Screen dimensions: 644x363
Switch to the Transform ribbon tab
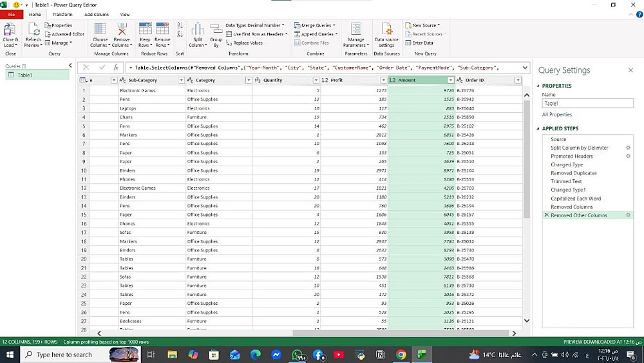click(x=62, y=14)
